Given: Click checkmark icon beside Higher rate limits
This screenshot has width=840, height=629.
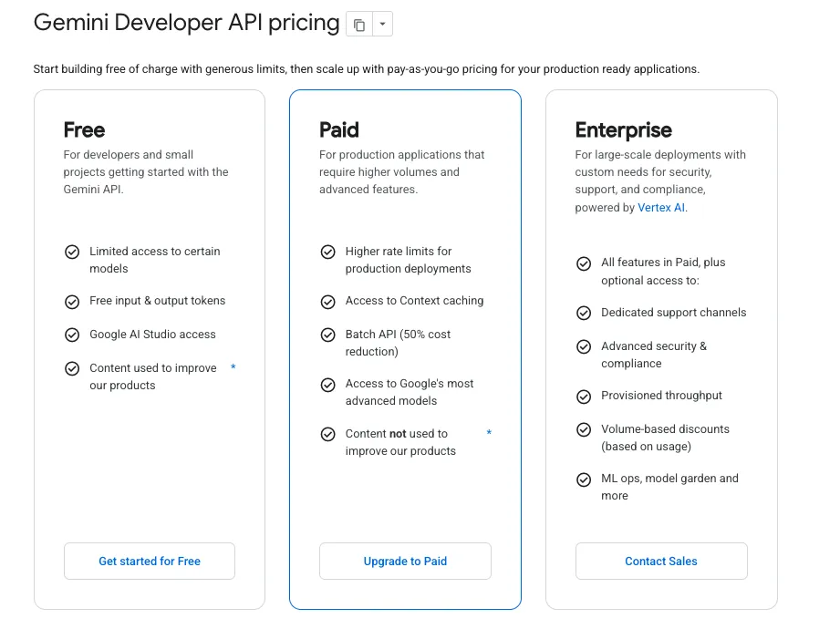Looking at the screenshot, I should (x=328, y=252).
